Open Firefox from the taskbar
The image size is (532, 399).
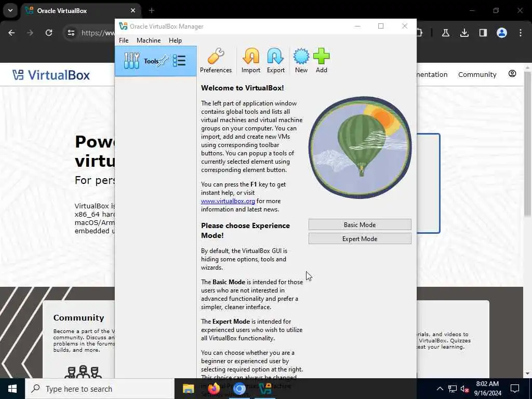[x=214, y=389]
